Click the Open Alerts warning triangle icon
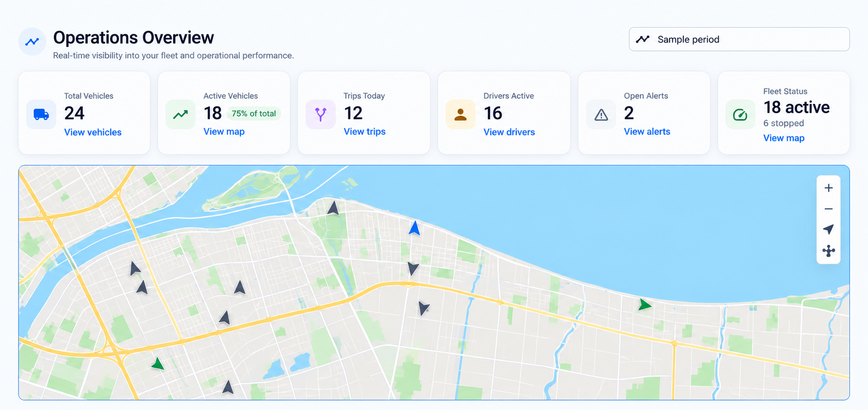868x410 pixels. [601, 115]
